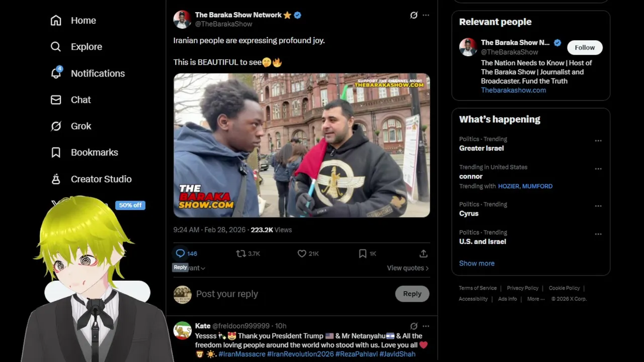644x362 pixels.
Task: Click the Home house icon
Action: [56, 21]
